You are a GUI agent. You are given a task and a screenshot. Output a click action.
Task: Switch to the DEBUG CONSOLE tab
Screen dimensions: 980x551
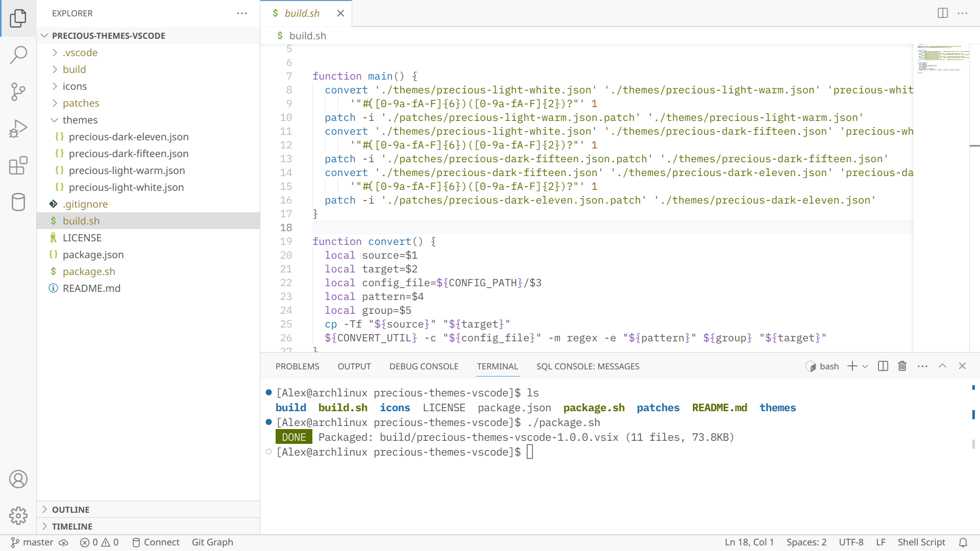click(x=424, y=366)
